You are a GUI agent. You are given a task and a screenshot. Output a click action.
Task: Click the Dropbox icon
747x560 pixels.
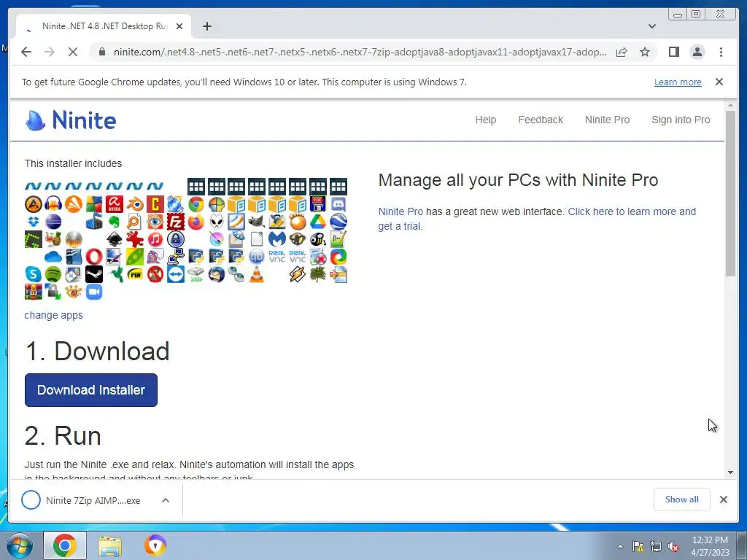coord(33,222)
